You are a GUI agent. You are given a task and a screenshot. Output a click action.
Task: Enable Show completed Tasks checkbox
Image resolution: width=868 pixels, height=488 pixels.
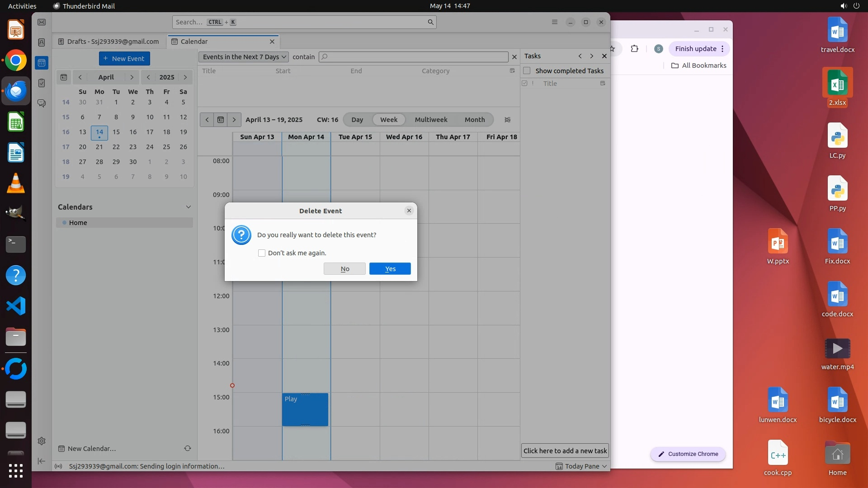tap(527, 70)
